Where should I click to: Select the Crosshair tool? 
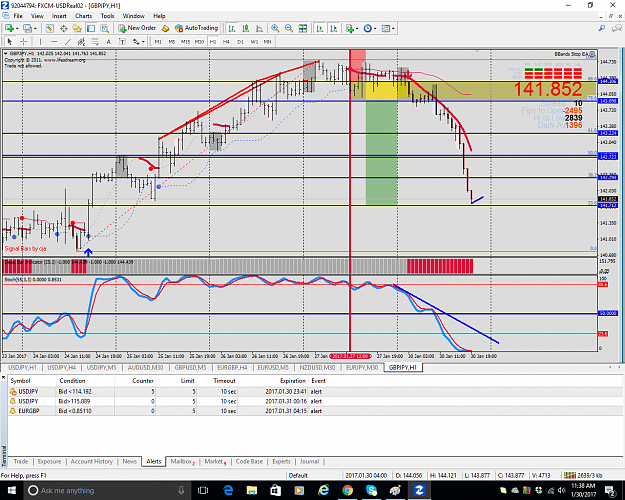24,41
